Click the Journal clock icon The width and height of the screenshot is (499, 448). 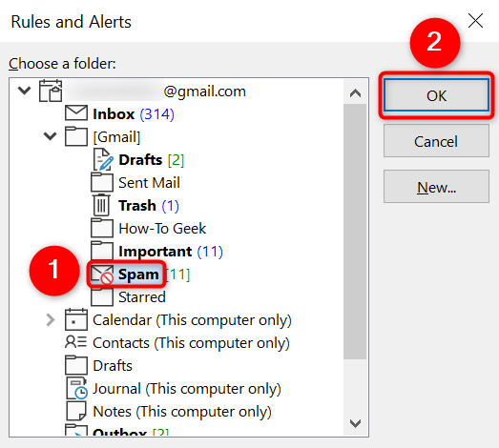pos(76,388)
